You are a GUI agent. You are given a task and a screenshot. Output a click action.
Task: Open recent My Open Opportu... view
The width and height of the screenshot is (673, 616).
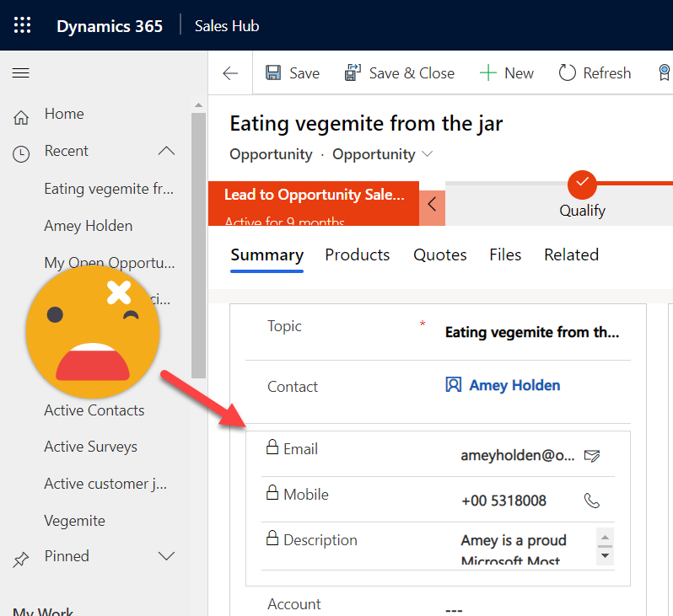pyautogui.click(x=110, y=263)
